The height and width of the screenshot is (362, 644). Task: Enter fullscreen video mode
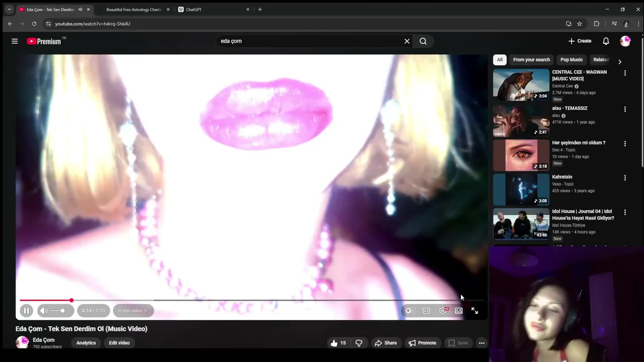[x=474, y=311]
